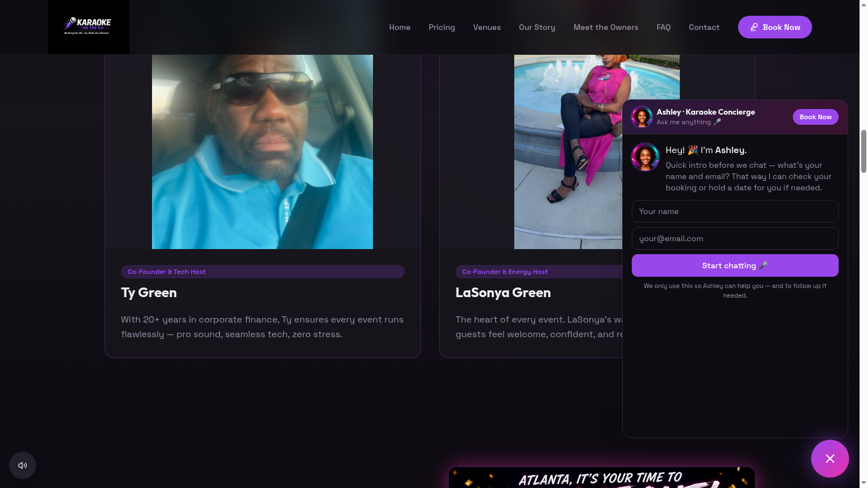
Task: Open the FAQ nav item
Action: pos(663,27)
